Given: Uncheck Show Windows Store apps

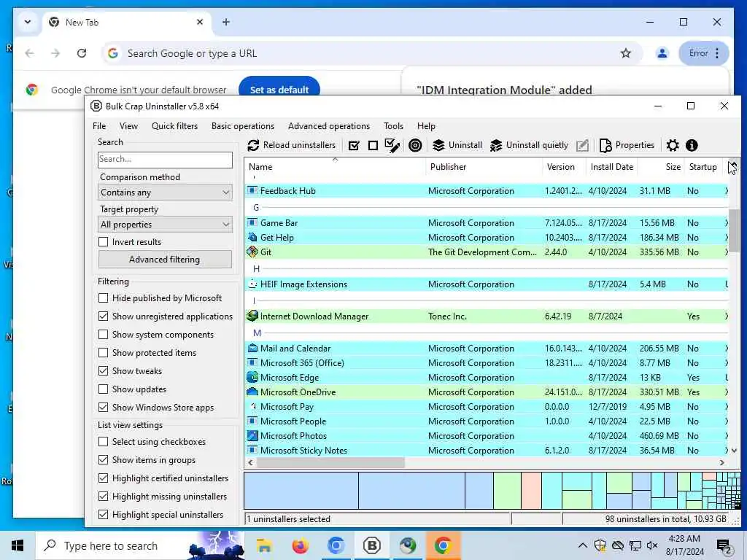Looking at the screenshot, I should [x=103, y=407].
